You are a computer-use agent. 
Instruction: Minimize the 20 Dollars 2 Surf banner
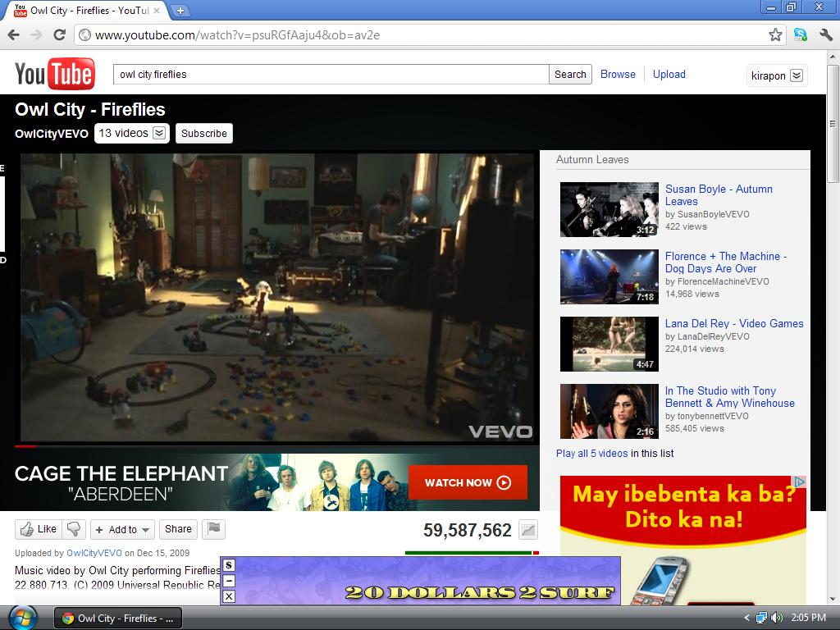pyautogui.click(x=229, y=581)
